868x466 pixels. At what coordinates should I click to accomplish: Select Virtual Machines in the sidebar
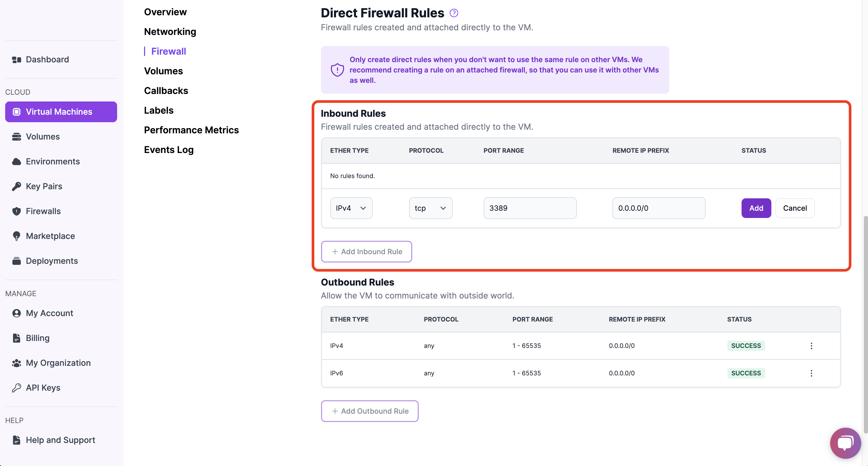pyautogui.click(x=59, y=111)
